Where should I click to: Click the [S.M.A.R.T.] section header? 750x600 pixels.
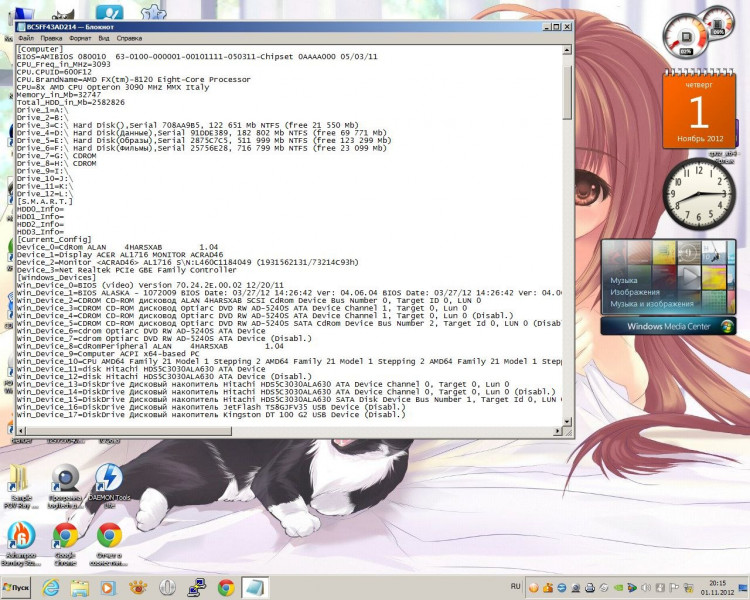tap(44, 201)
